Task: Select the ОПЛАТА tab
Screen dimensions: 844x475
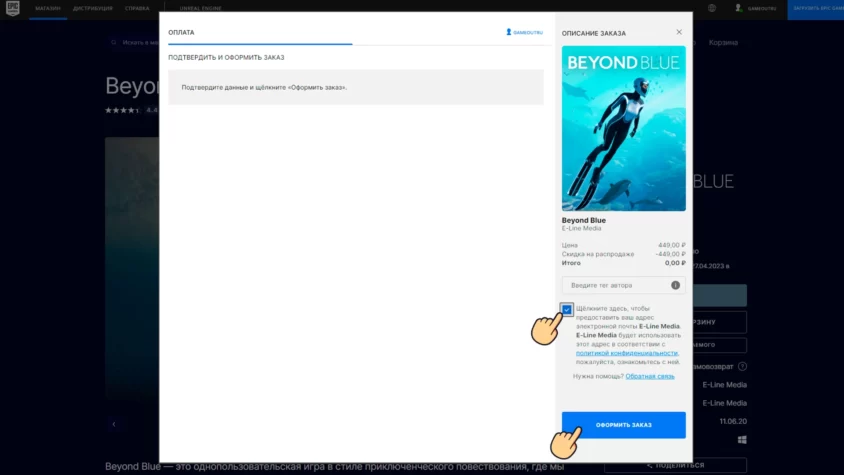Action: (181, 33)
